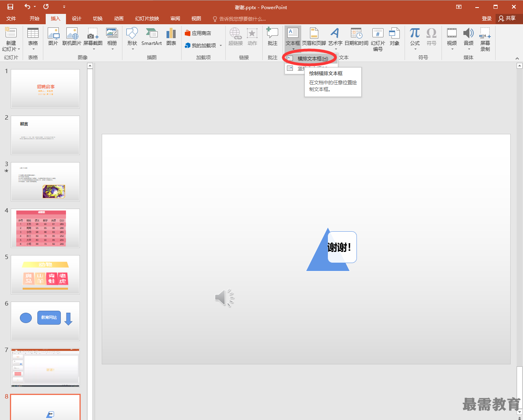The image size is (523, 420).
Task: Select slide 5 thumbnail 动物
Action: [45, 275]
